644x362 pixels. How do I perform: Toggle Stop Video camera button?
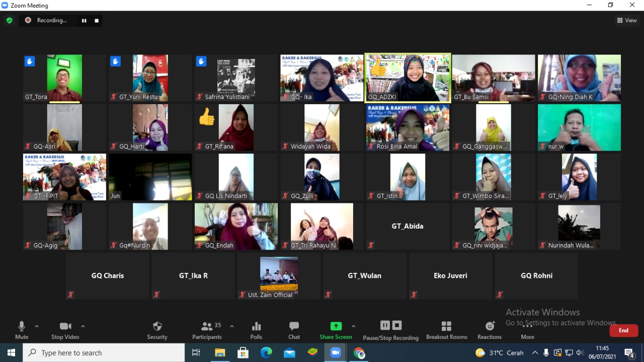pos(65,330)
